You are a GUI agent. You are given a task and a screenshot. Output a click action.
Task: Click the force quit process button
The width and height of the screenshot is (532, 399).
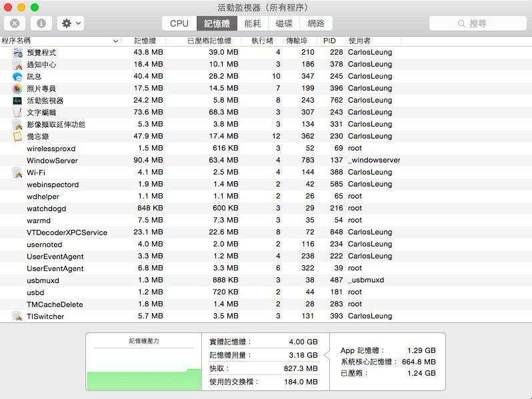[14, 23]
